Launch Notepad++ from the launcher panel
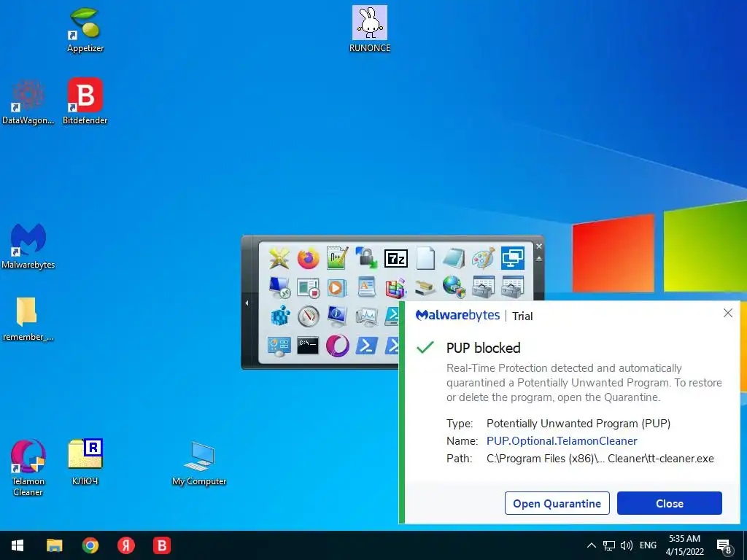The height and width of the screenshot is (560, 747). (x=337, y=259)
